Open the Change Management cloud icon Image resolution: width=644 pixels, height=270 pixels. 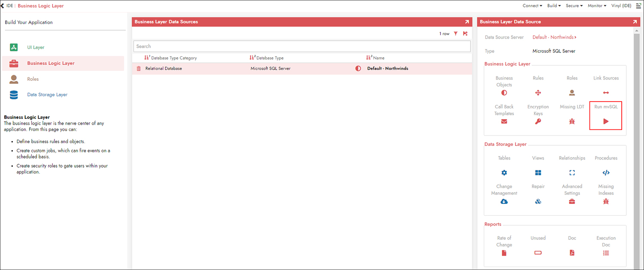point(504,201)
